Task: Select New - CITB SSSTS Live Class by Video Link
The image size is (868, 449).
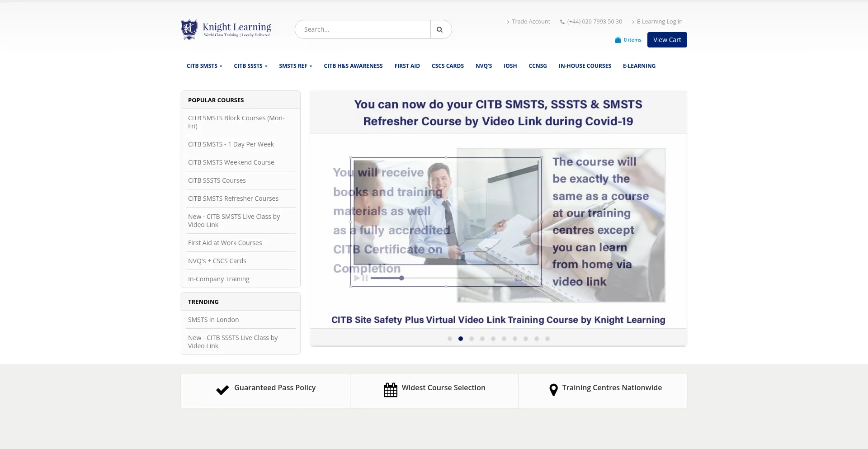Action: coord(241,342)
